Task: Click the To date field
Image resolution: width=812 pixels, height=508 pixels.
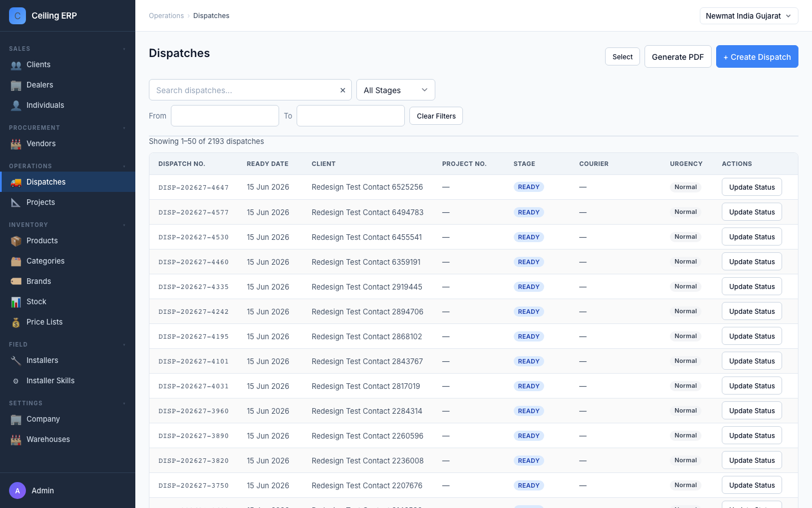Action: pos(351,116)
